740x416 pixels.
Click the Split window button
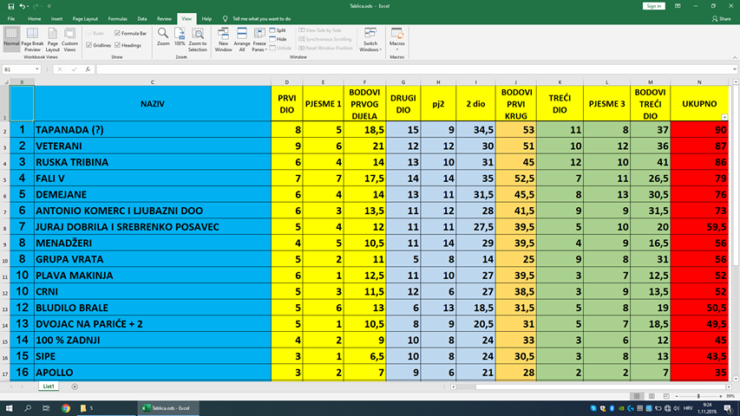click(x=279, y=31)
